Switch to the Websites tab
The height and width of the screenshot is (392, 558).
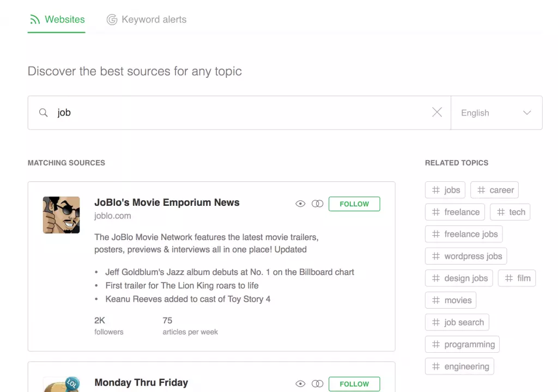point(57,20)
